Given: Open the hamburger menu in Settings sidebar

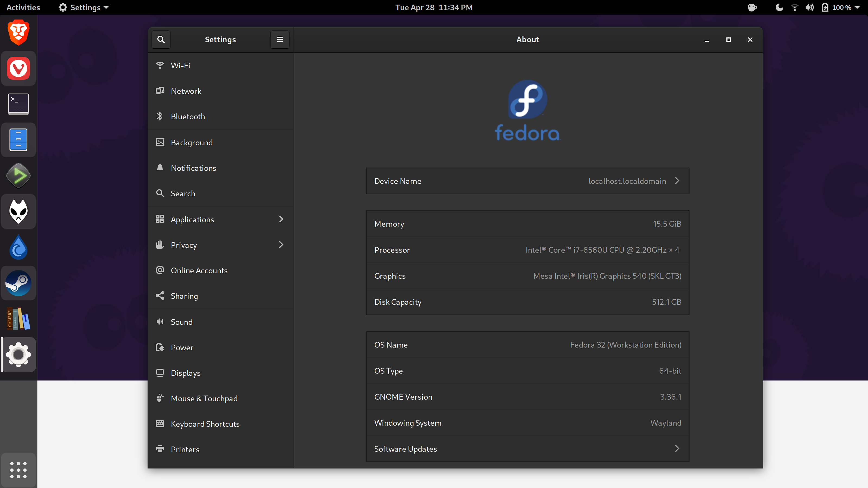Looking at the screenshot, I should 280,39.
